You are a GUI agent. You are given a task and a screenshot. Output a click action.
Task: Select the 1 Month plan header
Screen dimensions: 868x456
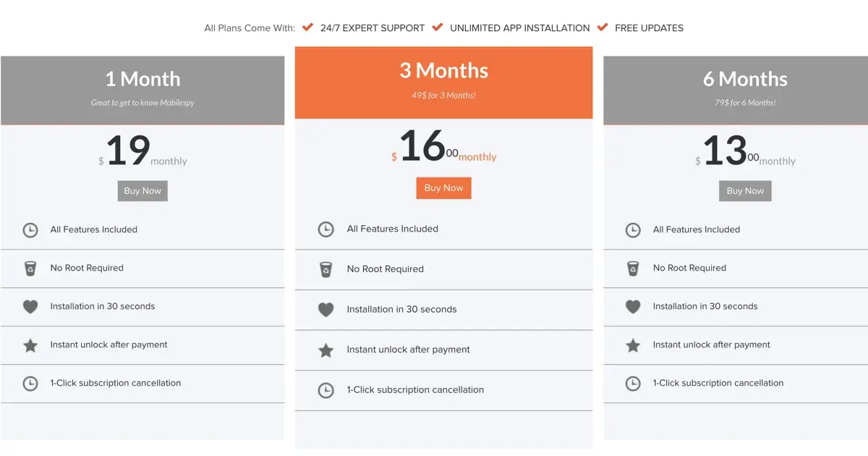[x=142, y=90]
